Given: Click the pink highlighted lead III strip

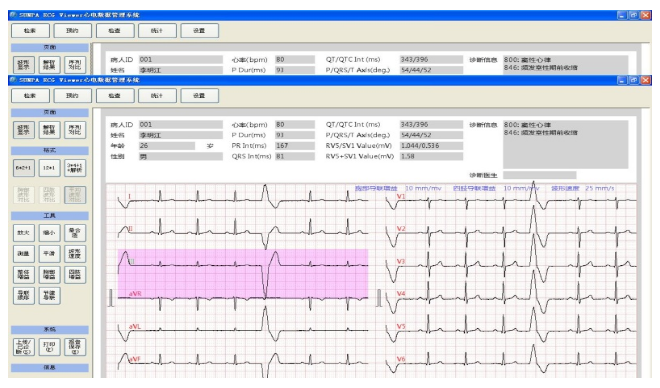Looking at the screenshot, I should 243,274.
